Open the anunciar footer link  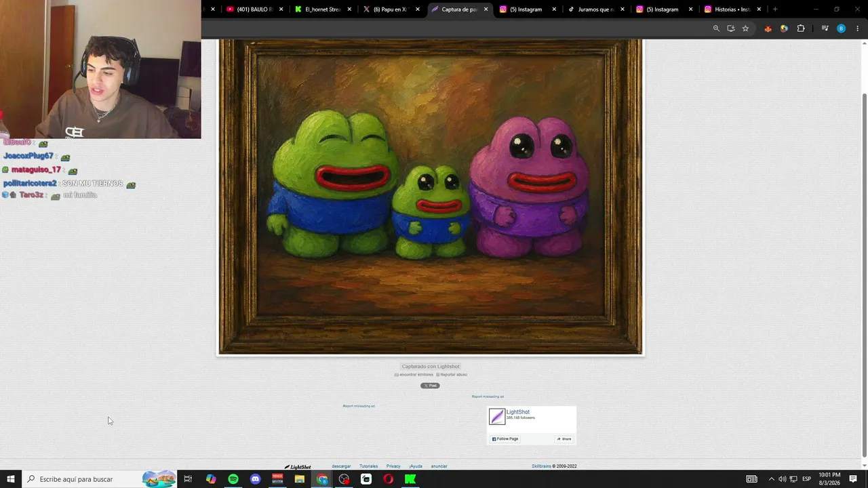439,466
